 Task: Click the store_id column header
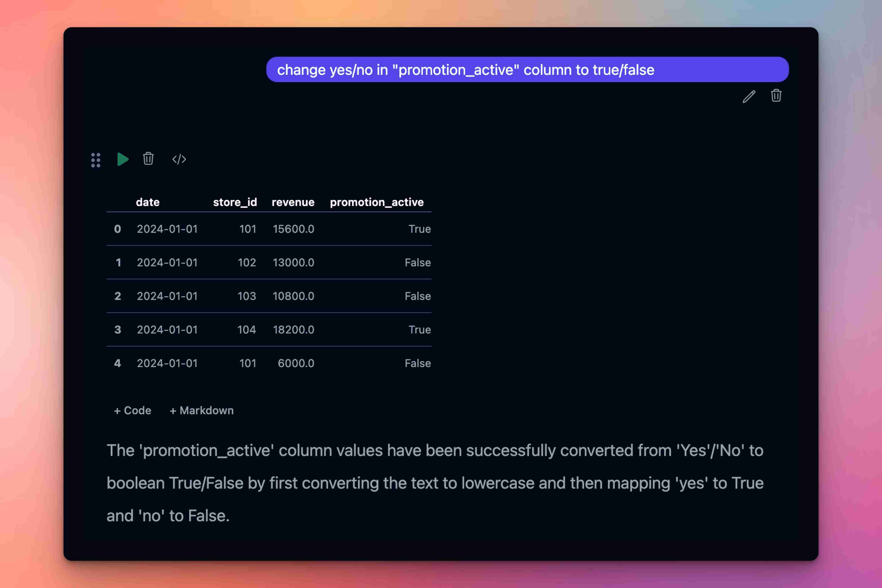[235, 202]
